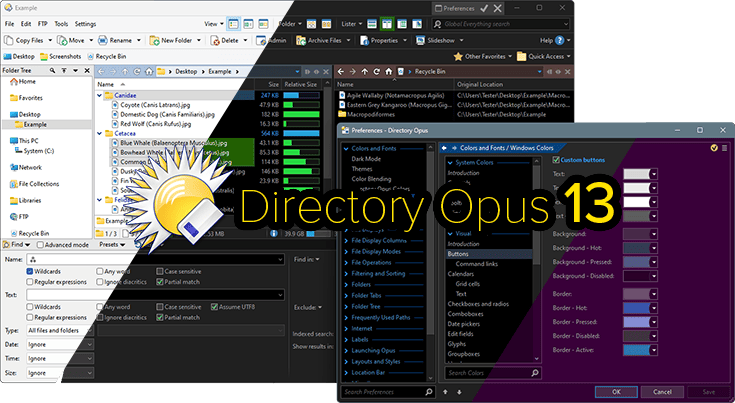The image size is (735, 403).
Task: Open the FTP menu
Action: point(43,24)
